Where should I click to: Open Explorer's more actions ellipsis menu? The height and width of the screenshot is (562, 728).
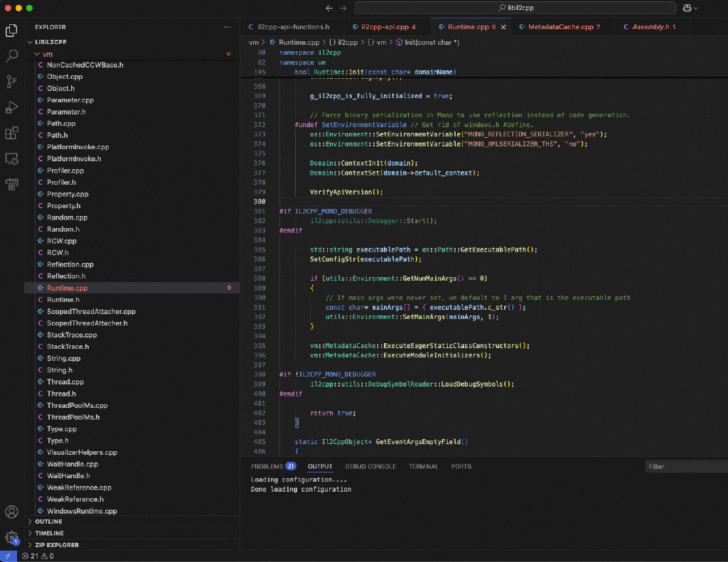(227, 27)
